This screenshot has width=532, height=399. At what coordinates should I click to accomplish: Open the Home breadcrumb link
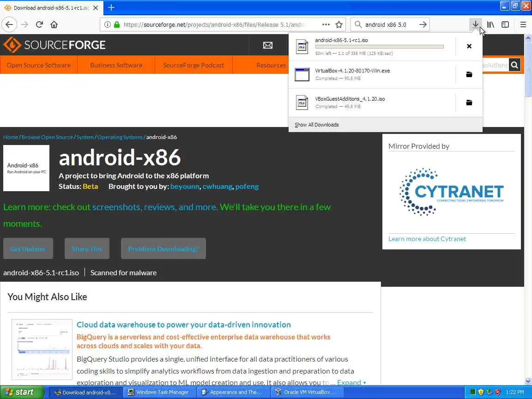(x=11, y=137)
